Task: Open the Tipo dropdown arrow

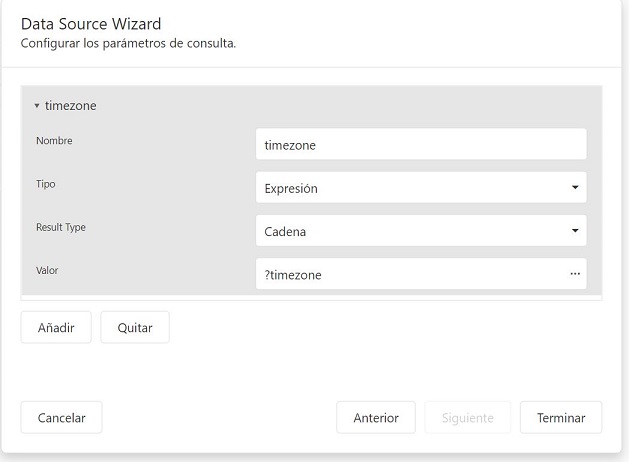Action: click(575, 187)
